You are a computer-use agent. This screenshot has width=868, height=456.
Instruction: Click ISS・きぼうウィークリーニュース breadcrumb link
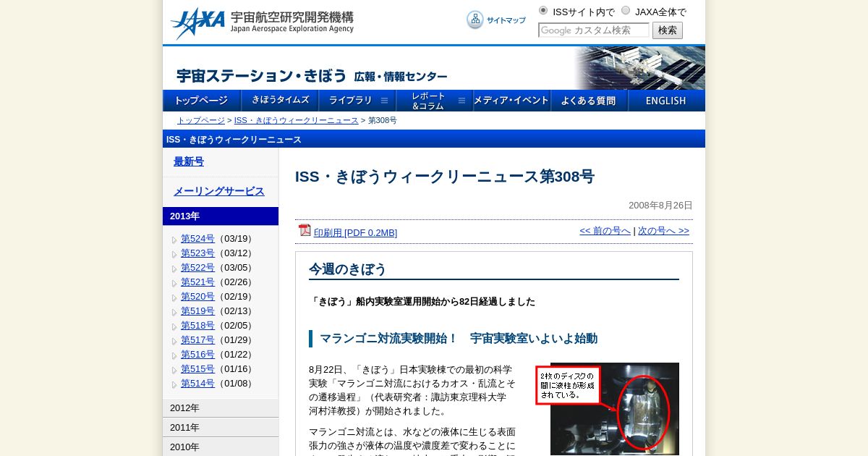(x=296, y=120)
